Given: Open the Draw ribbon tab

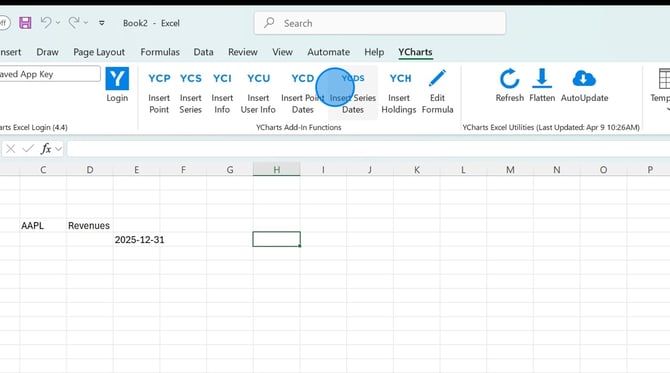Looking at the screenshot, I should [47, 52].
